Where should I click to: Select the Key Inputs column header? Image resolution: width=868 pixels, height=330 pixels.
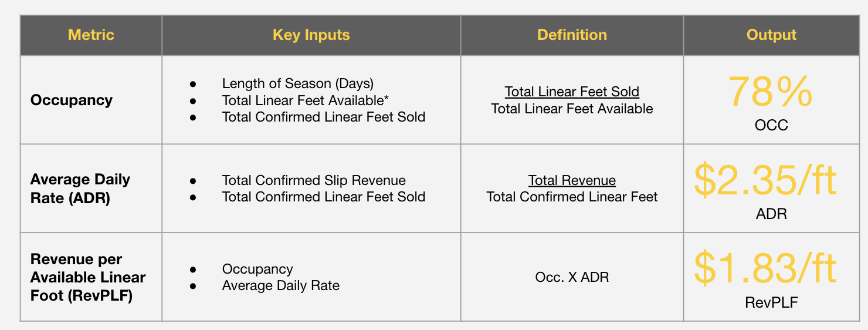(x=311, y=35)
